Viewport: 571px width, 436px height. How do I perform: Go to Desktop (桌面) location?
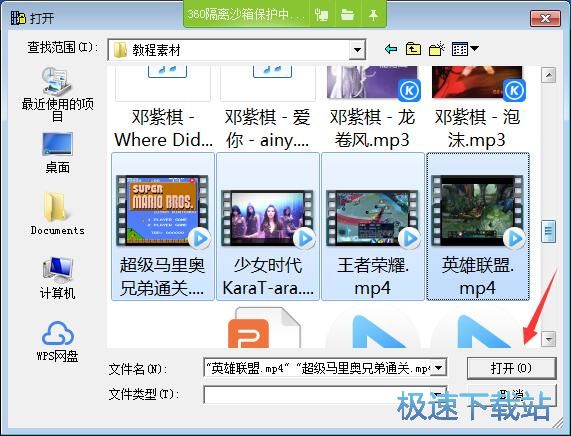click(57, 153)
